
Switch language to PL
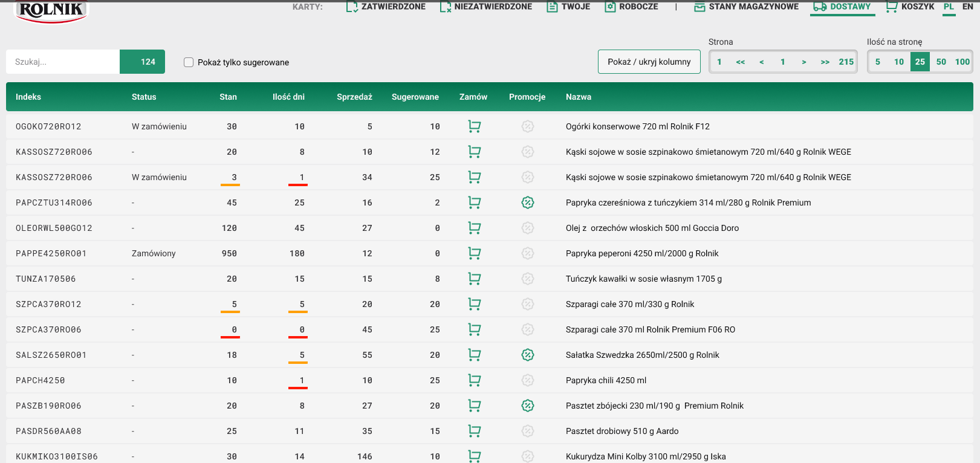point(949,7)
